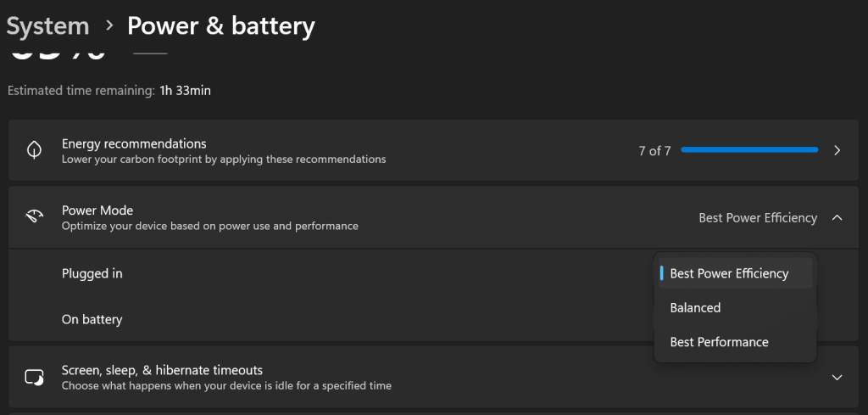This screenshot has height=415, width=868.
Task: Click the Energy recommendations leaf icon
Action: [35, 150]
